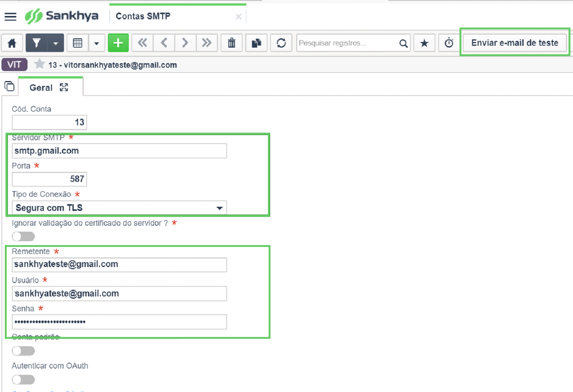The height and width of the screenshot is (392, 573).
Task: Go to the home icon in toolbar
Action: coord(12,43)
